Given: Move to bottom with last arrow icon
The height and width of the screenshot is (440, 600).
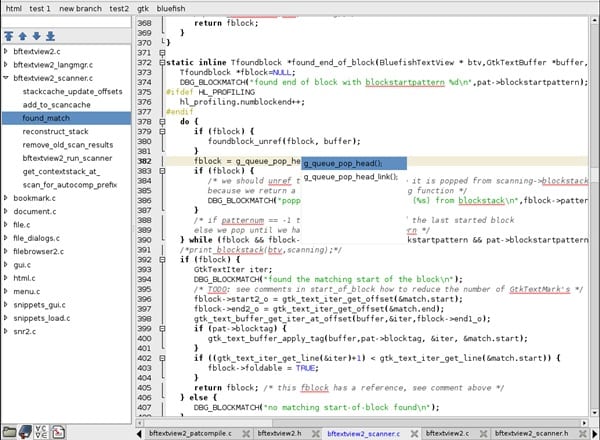Looking at the screenshot, I should click(x=50, y=36).
